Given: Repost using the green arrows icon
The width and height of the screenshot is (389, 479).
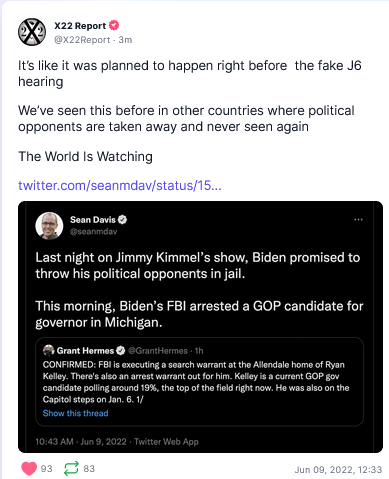Looking at the screenshot, I should [71, 468].
